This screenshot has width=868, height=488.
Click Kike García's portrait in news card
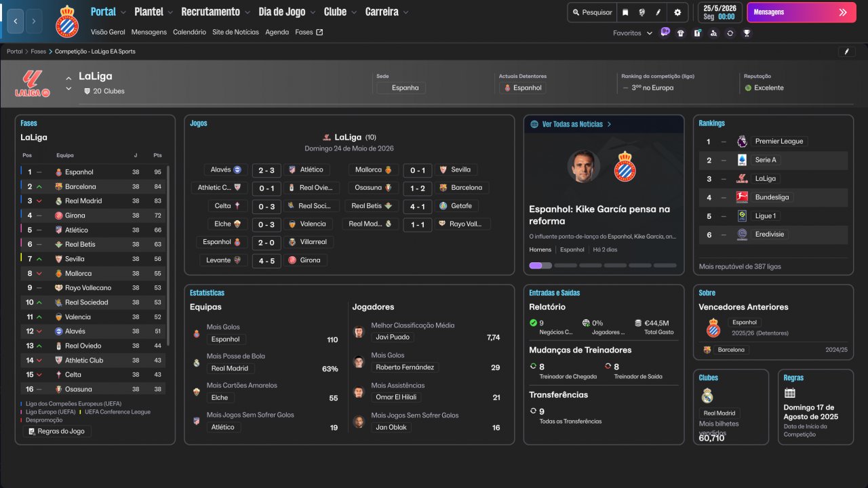click(583, 166)
